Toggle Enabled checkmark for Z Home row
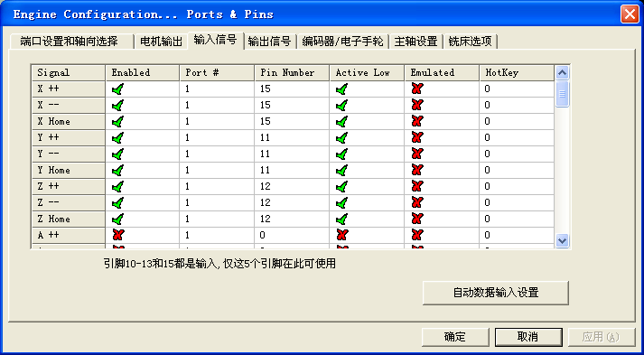Viewport: 644px width, 355px height. (117, 219)
